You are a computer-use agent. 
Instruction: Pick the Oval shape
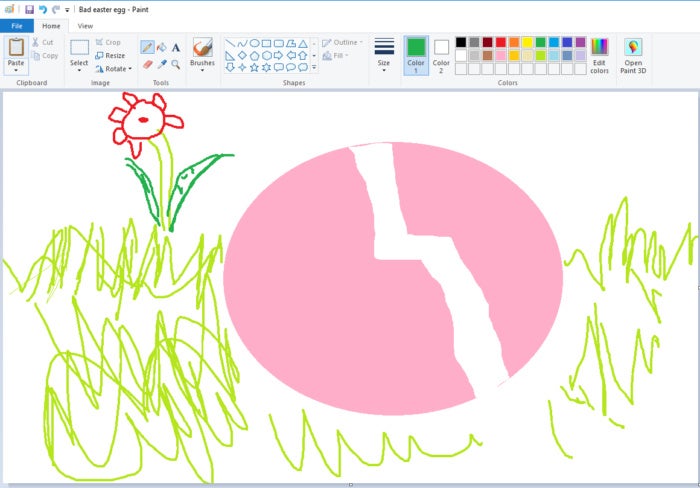[254, 43]
